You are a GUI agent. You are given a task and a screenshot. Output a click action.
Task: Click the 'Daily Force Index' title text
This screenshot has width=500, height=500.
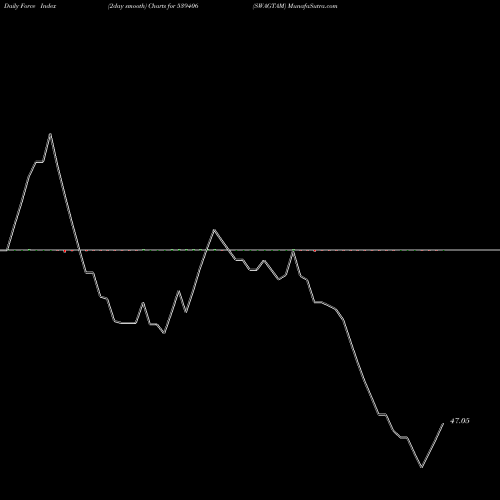pyautogui.click(x=30, y=6)
